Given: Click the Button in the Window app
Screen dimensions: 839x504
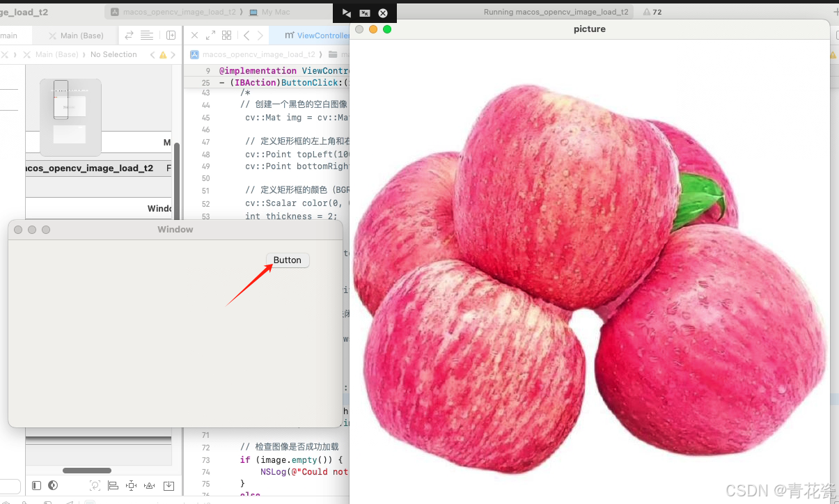Looking at the screenshot, I should (288, 260).
